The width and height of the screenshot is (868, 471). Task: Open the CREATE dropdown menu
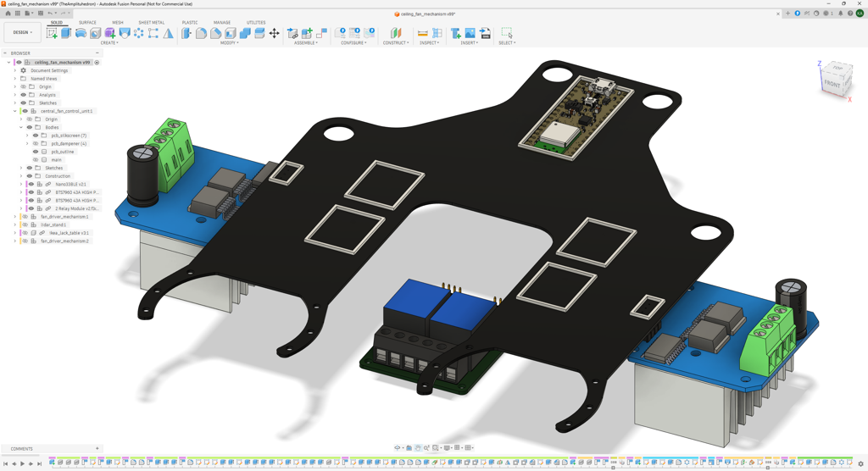(x=109, y=42)
